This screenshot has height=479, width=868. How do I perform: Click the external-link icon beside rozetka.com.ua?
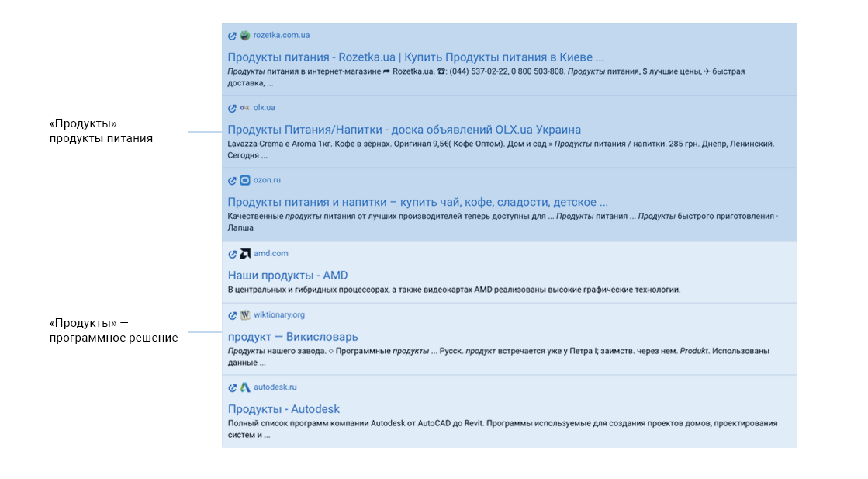click(x=232, y=36)
